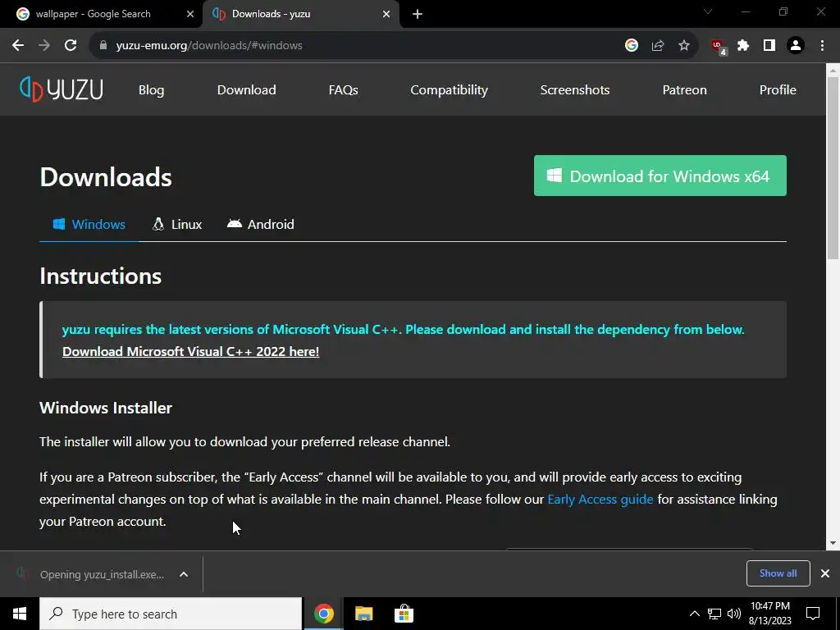Image resolution: width=840 pixels, height=630 pixels.
Task: Click the network tray icon
Action: pos(714,614)
